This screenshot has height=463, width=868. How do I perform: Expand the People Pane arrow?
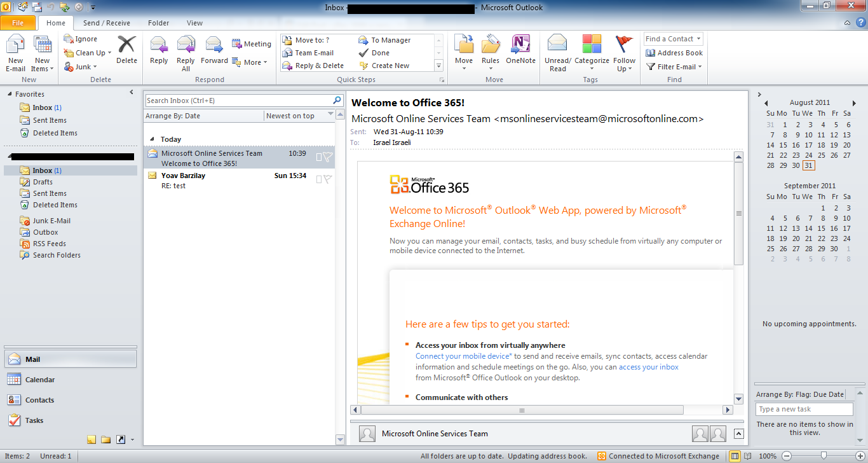[x=738, y=434]
